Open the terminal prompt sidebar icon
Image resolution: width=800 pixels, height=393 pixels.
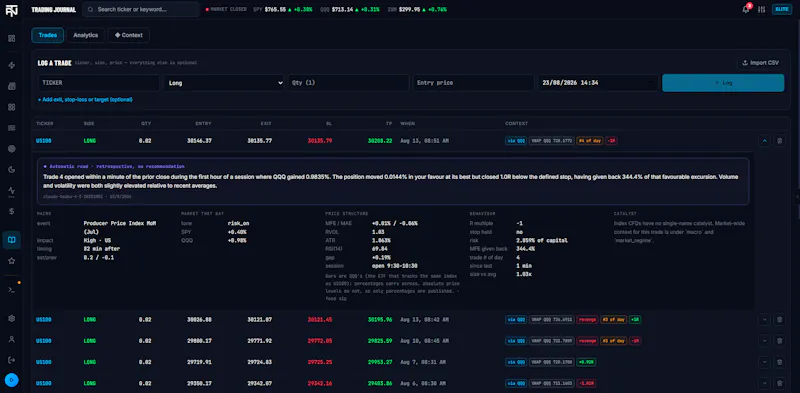[x=11, y=289]
